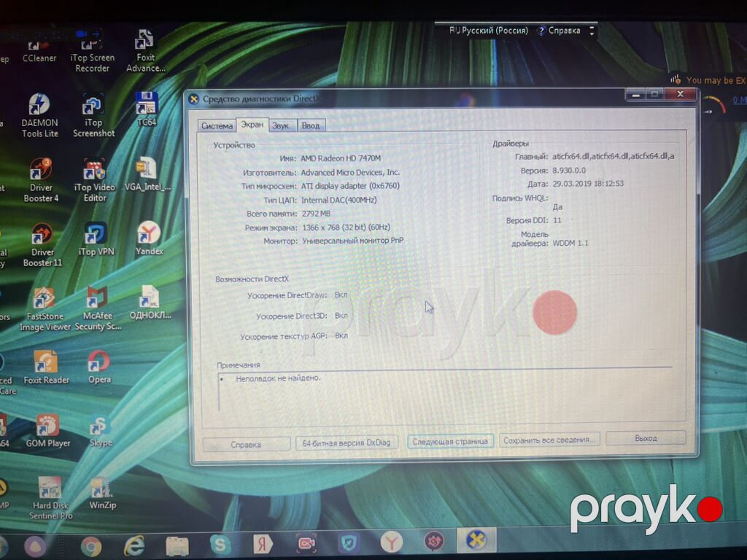This screenshot has height=560, width=747.
Task: Click 64-битная версия DxDiag button
Action: pyautogui.click(x=347, y=443)
